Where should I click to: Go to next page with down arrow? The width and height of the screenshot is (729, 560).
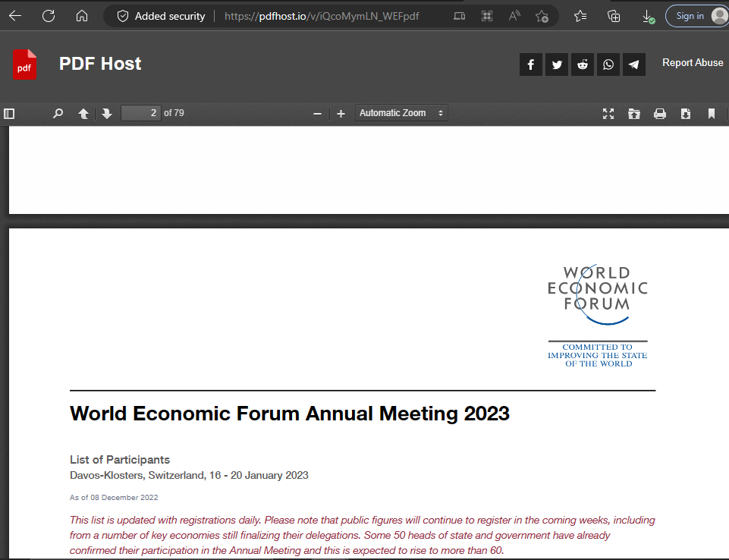[x=107, y=114]
